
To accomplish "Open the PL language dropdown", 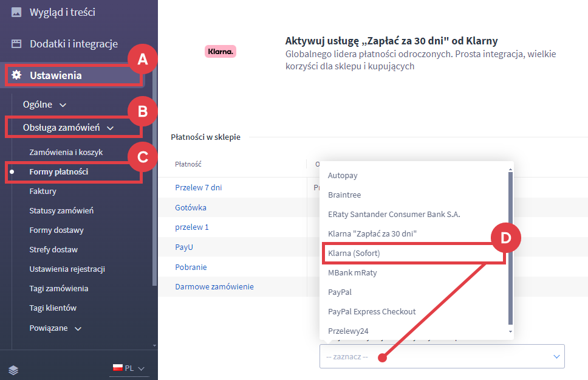I will tap(129, 368).
